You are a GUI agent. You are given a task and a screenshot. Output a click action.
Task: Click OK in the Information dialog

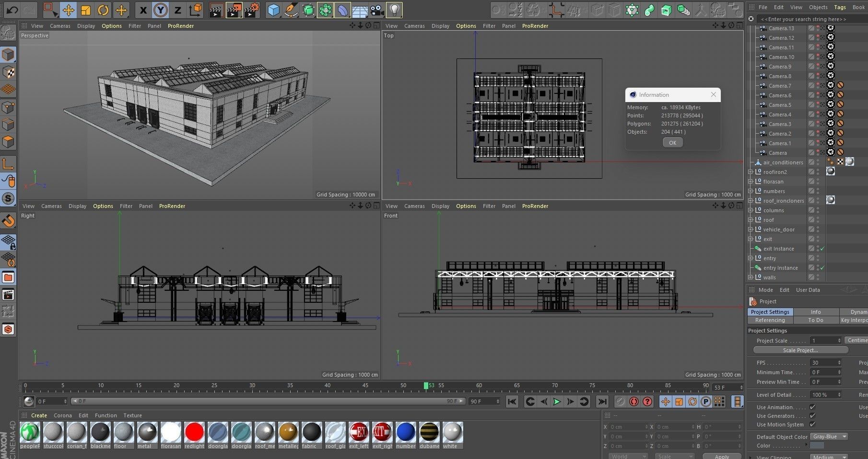(x=672, y=143)
